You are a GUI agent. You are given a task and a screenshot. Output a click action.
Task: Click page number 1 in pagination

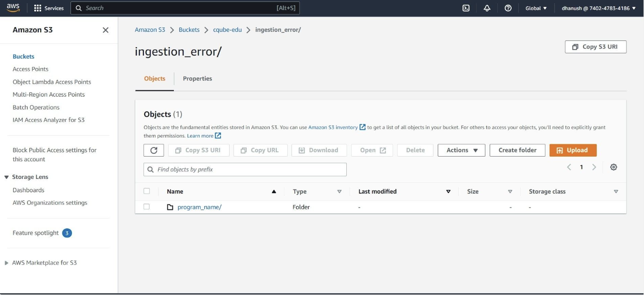click(x=581, y=167)
